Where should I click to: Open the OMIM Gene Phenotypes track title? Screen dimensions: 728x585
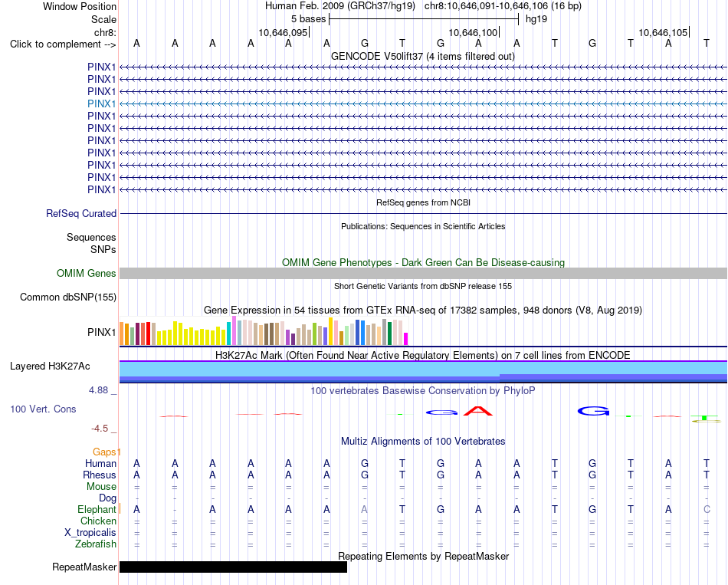coord(423,262)
